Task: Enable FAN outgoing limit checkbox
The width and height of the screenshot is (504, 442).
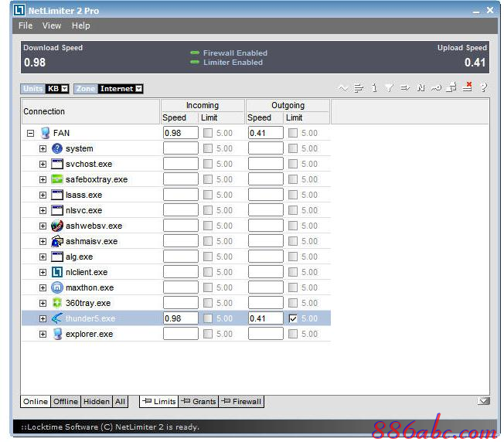Action: coord(293,133)
